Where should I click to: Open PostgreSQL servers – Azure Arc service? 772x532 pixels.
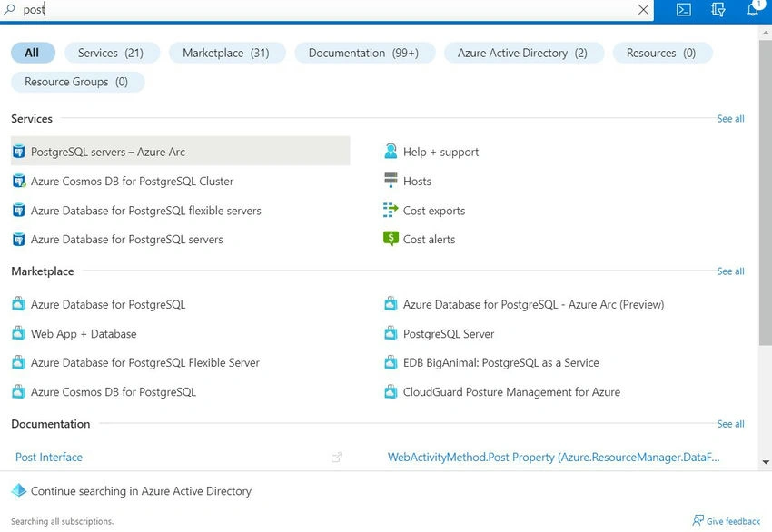[x=180, y=152]
